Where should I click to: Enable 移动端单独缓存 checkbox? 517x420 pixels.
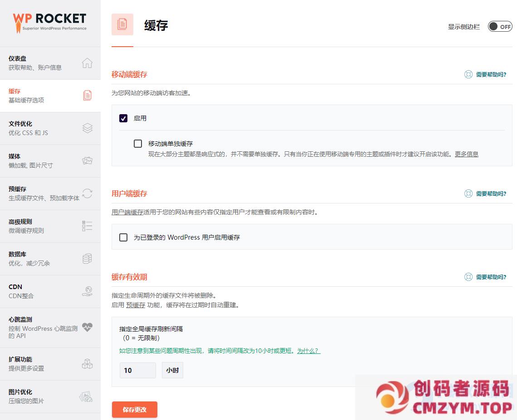click(x=138, y=144)
